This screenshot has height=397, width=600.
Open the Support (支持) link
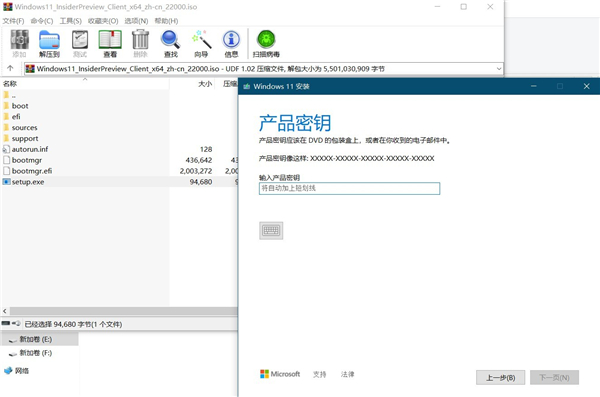(320, 374)
